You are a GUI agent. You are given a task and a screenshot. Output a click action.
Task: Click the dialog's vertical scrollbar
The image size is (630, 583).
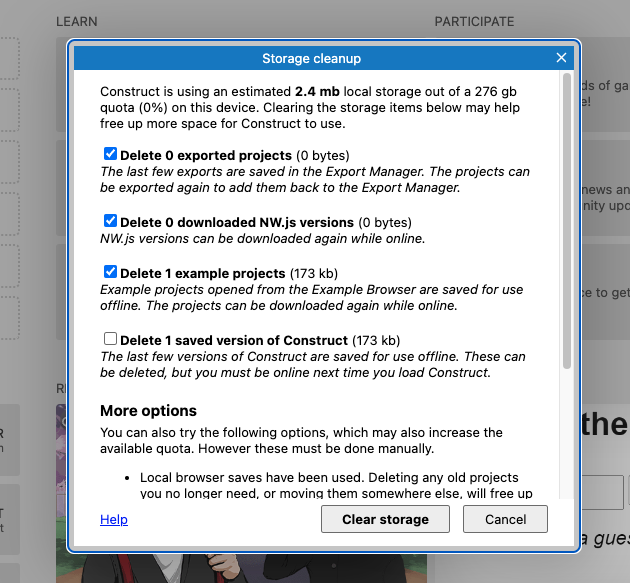coord(567,221)
